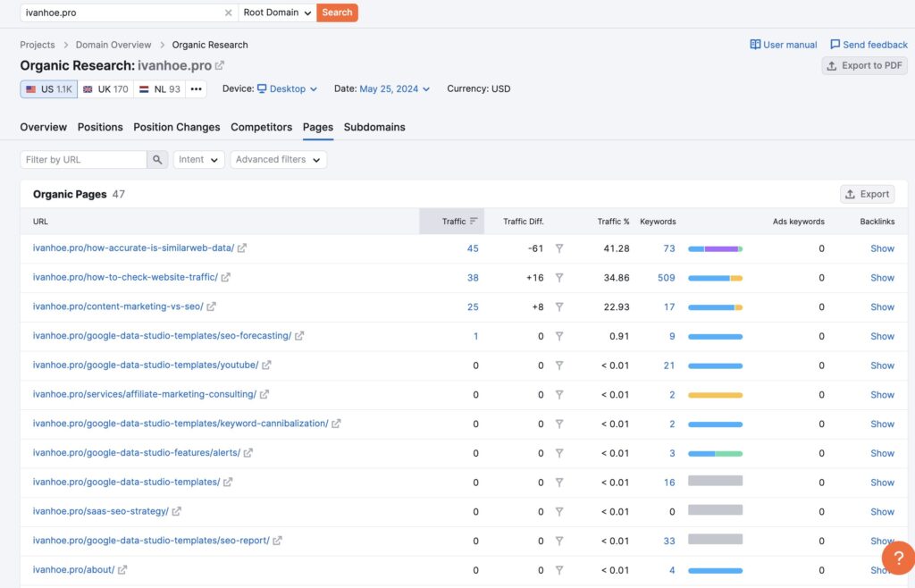Select the UK 170 database toggle
Image resolution: width=915 pixels, height=588 pixels.
pos(105,89)
